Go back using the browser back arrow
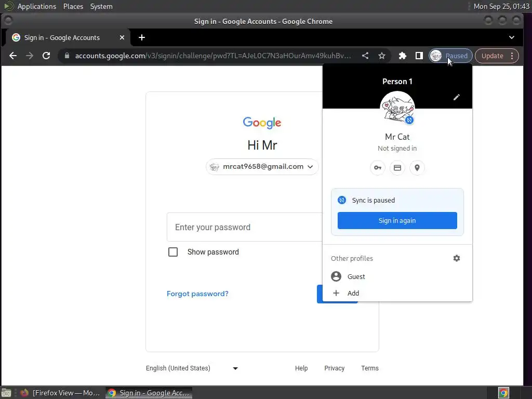 13,56
